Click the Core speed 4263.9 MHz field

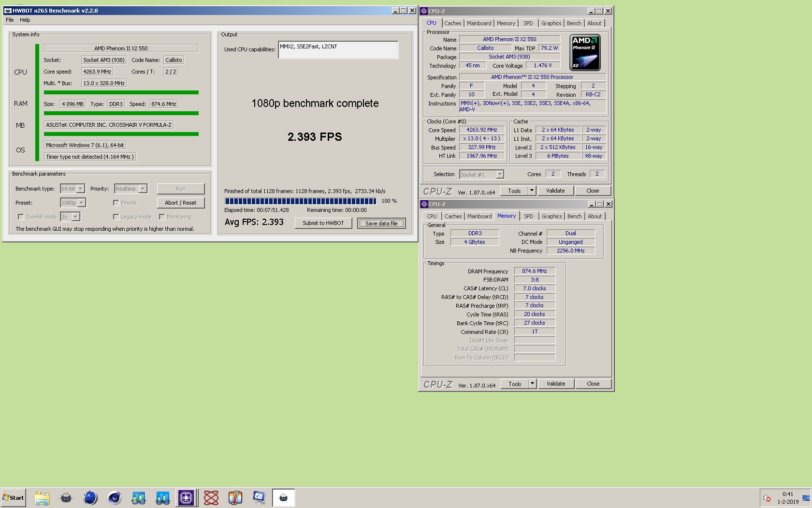[97, 72]
